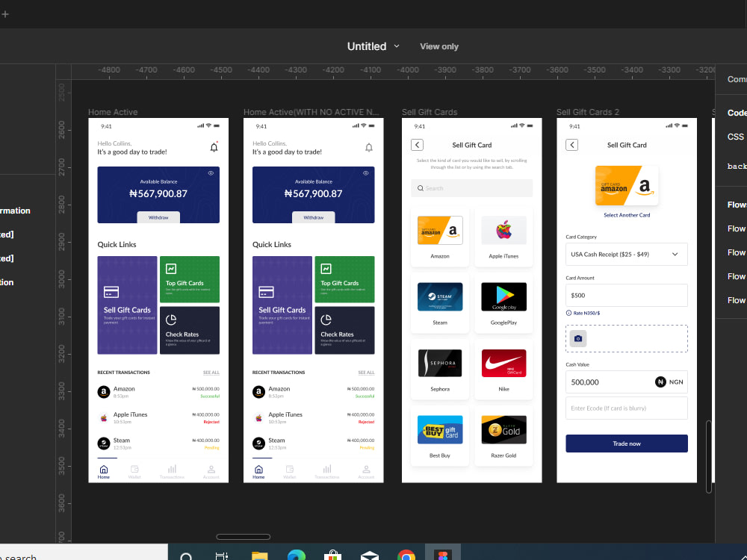Screen dimensions: 747x560
Task: Click Windows taskbar search icon
Action: [186, 556]
